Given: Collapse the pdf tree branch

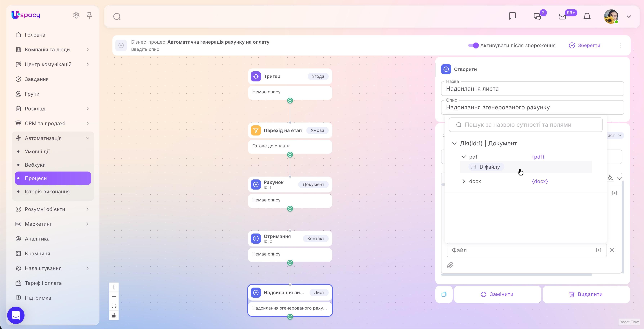Looking at the screenshot, I should click(463, 157).
